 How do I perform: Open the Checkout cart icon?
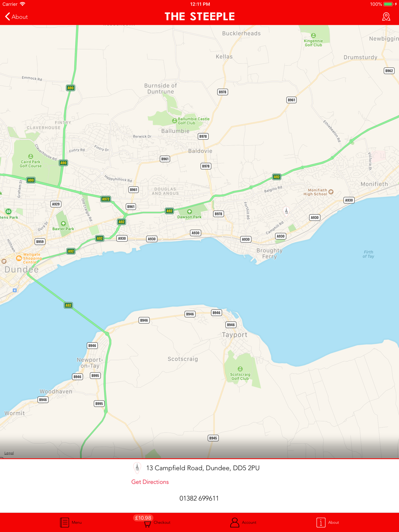coord(147,524)
